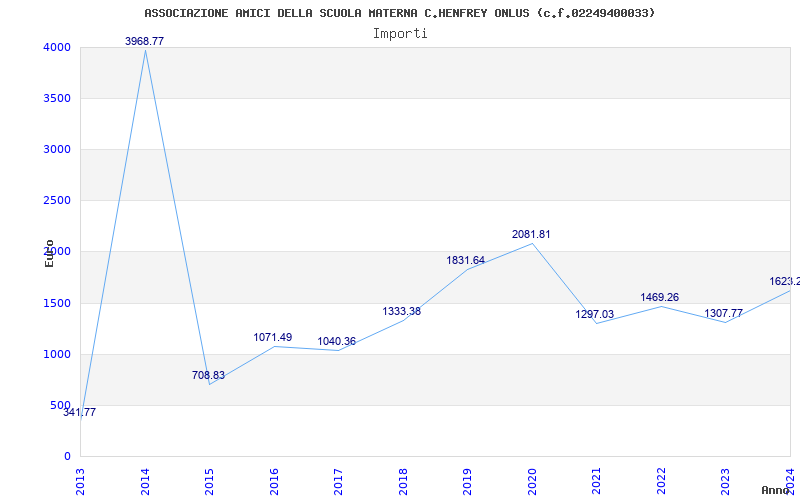
Task: Click the 1297.03 value label
Action: coord(594,314)
